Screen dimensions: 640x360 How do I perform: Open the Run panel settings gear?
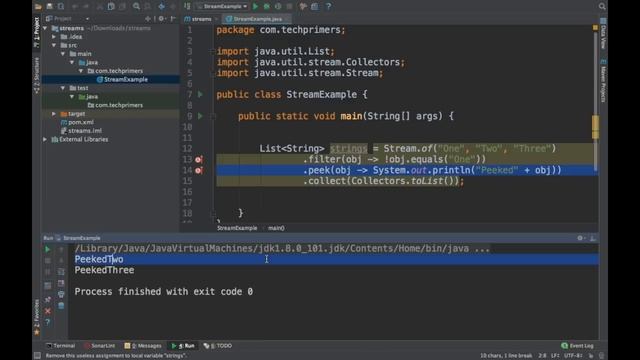pyautogui.click(x=580, y=238)
